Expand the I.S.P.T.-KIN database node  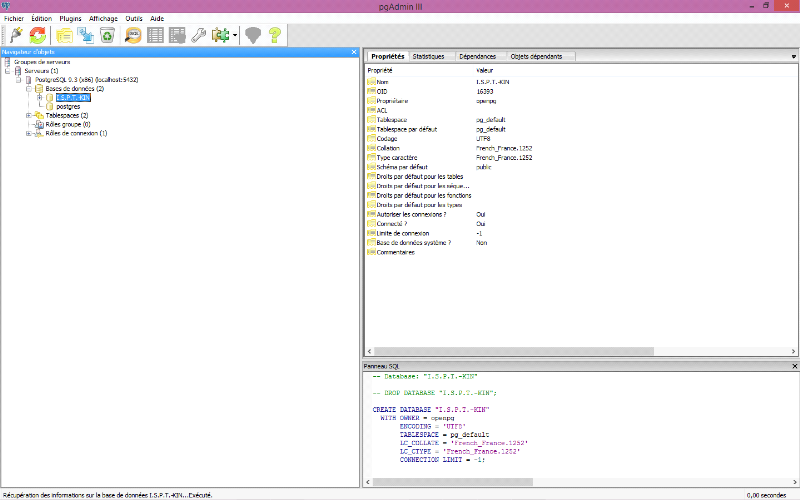(x=40, y=97)
